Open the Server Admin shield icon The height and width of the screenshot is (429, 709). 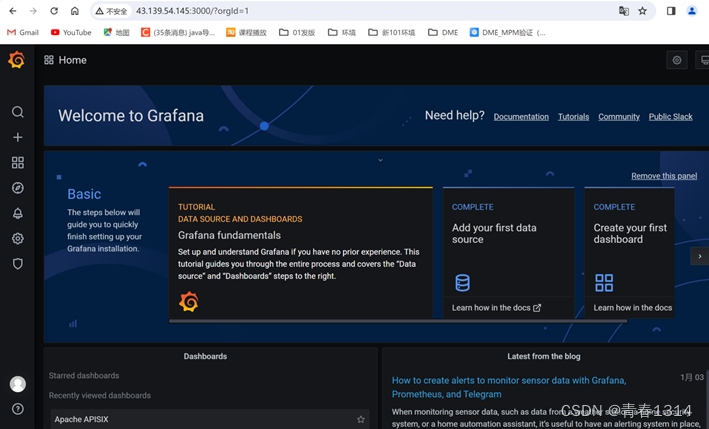(18, 264)
